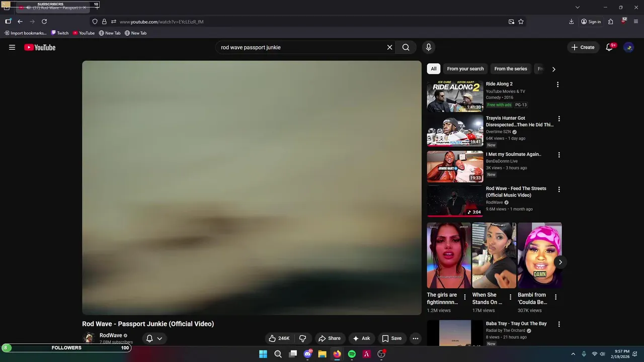This screenshot has width=644, height=362.
Task: Open options for Feed The Streets
Action: (559, 189)
